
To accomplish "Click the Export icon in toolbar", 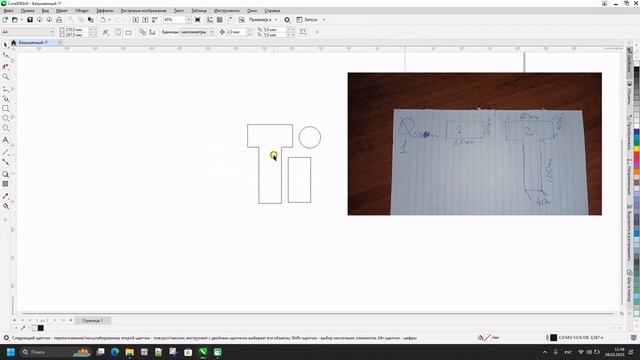I will click(x=145, y=20).
